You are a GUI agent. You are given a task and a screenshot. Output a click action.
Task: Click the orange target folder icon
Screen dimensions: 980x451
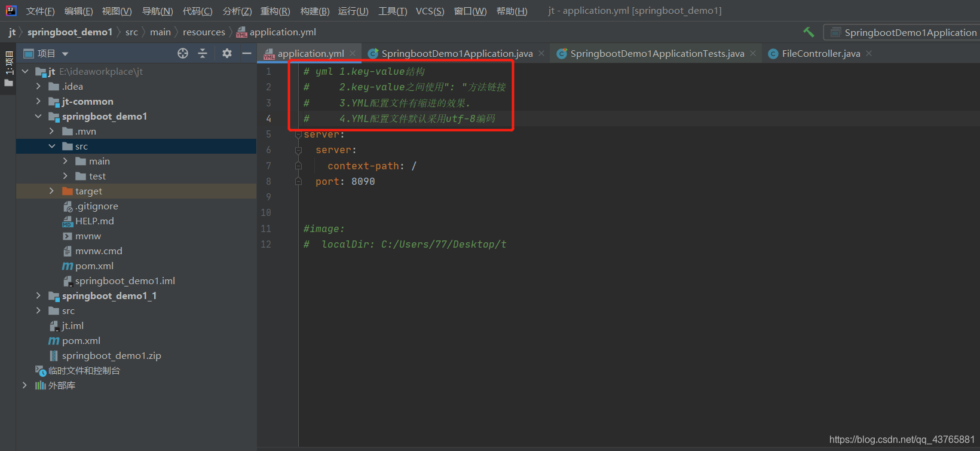coord(68,191)
